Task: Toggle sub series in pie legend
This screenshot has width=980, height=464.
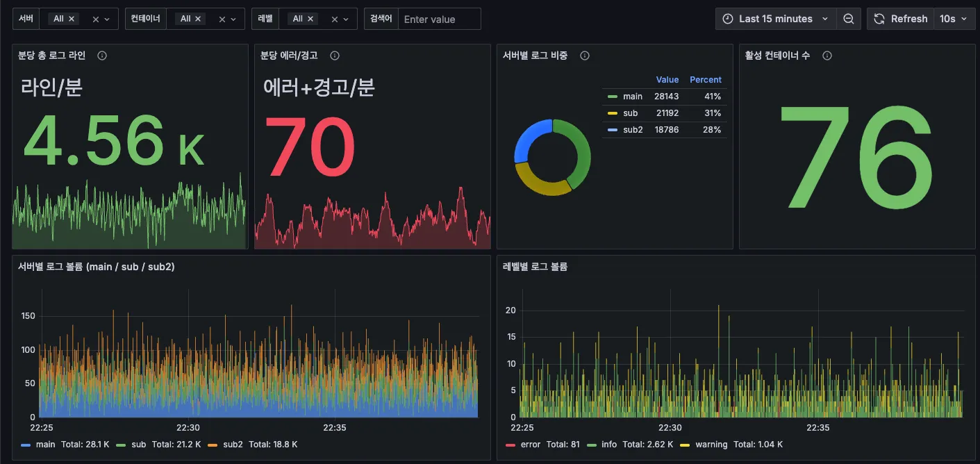Action: point(630,113)
